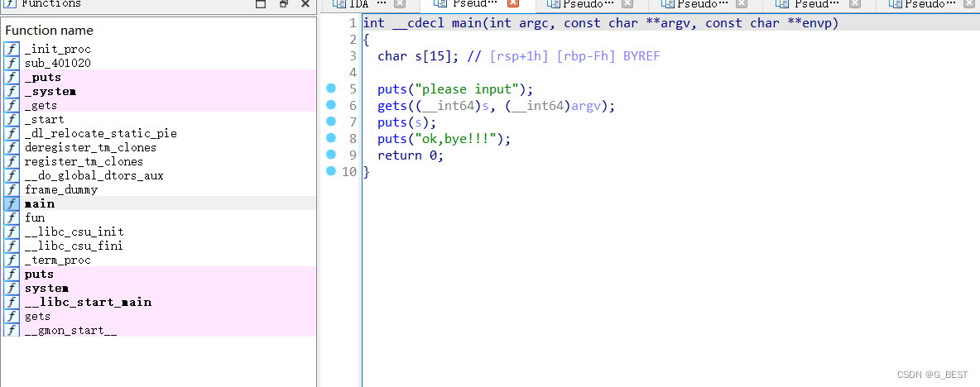Click the function icon beside _start
The height and width of the screenshot is (387, 980).
pyautogui.click(x=12, y=119)
